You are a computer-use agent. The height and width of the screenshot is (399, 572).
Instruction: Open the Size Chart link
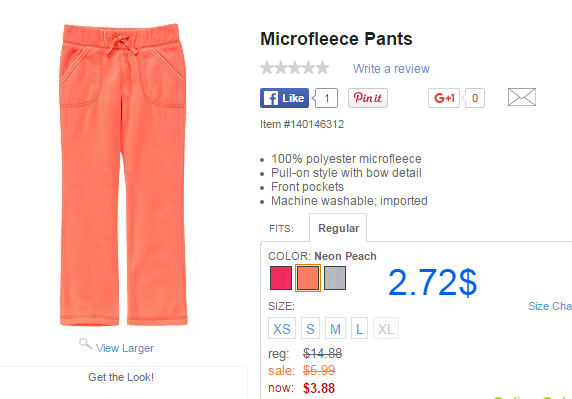click(x=550, y=306)
